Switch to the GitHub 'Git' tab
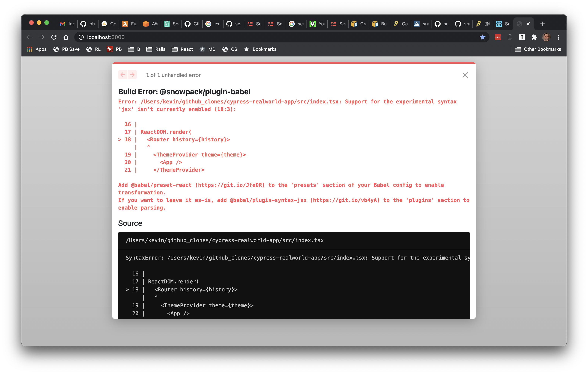Image resolution: width=588 pixels, height=374 pixels. click(192, 24)
